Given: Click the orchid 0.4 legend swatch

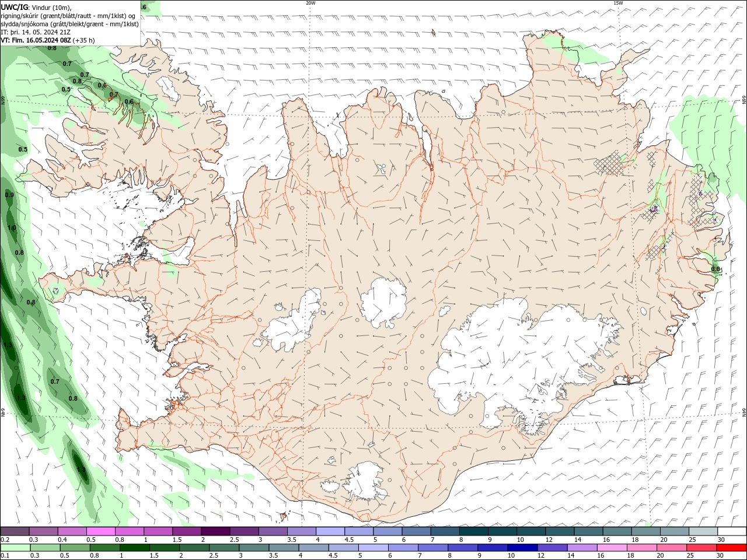Looking at the screenshot, I should pyautogui.click(x=72, y=531).
